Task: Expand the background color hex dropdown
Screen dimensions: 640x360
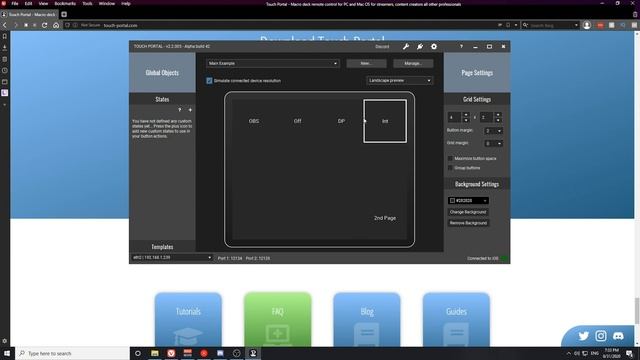Action: point(485,201)
